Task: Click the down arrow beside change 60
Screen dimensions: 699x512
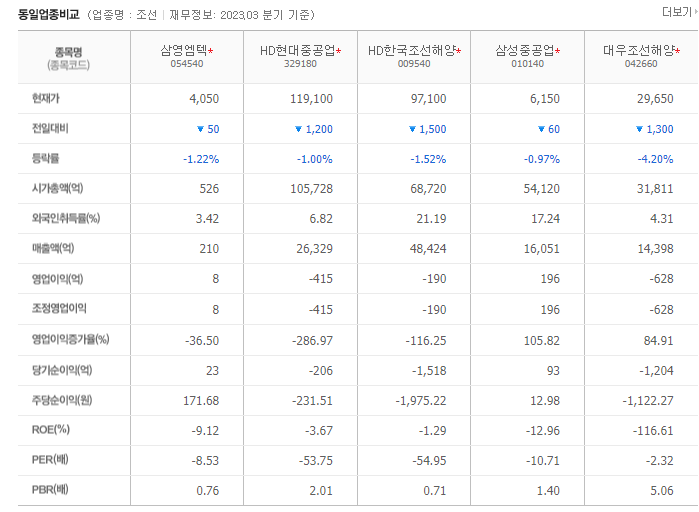Action: (541, 129)
